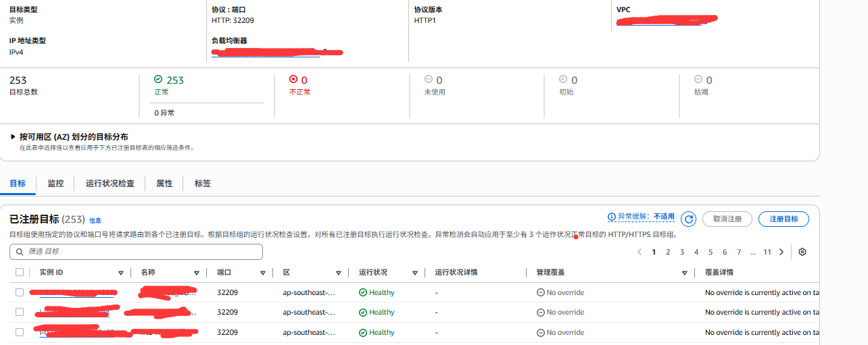Open the 运行状况检查 tab
Image resolution: width=868 pixels, height=345 pixels.
[x=110, y=184]
